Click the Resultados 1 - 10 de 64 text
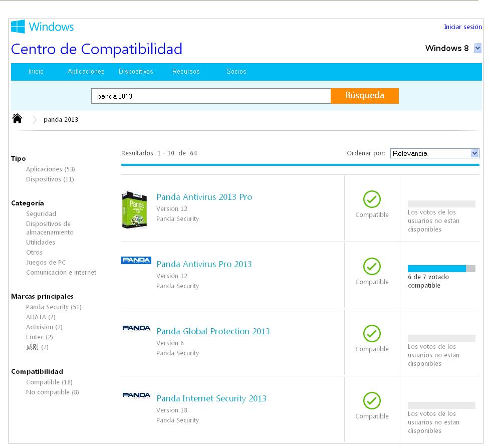Image resolution: width=492 pixels, height=448 pixels. pyautogui.click(x=159, y=153)
